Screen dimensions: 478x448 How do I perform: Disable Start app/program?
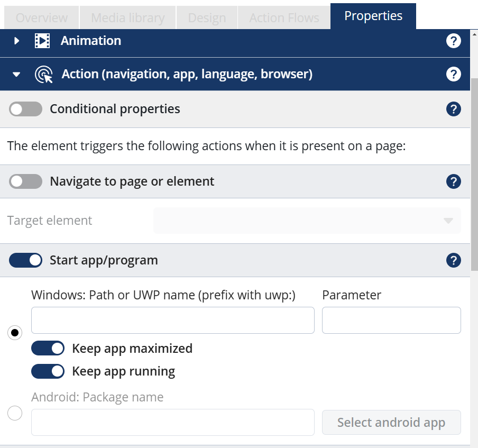(x=25, y=260)
